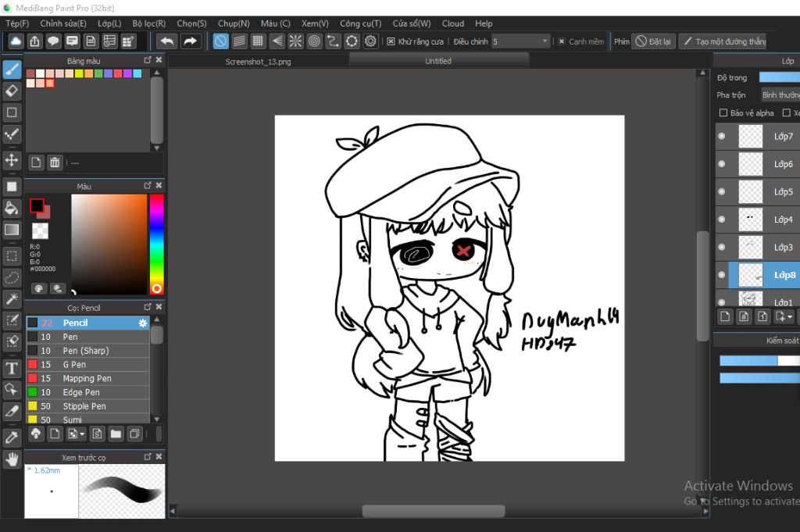This screenshot has width=800, height=532.
Task: Click the new layer icon in layer panel
Action: click(x=725, y=316)
